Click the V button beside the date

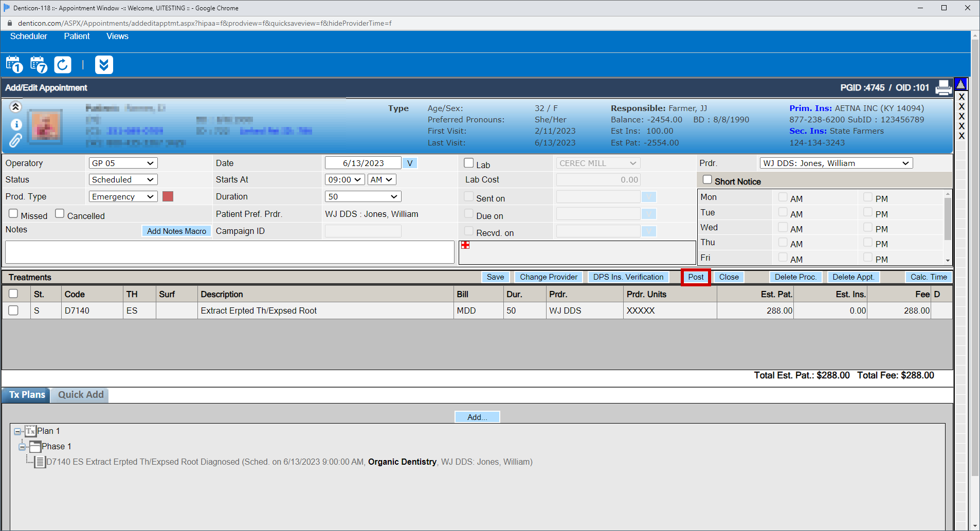pyautogui.click(x=409, y=163)
